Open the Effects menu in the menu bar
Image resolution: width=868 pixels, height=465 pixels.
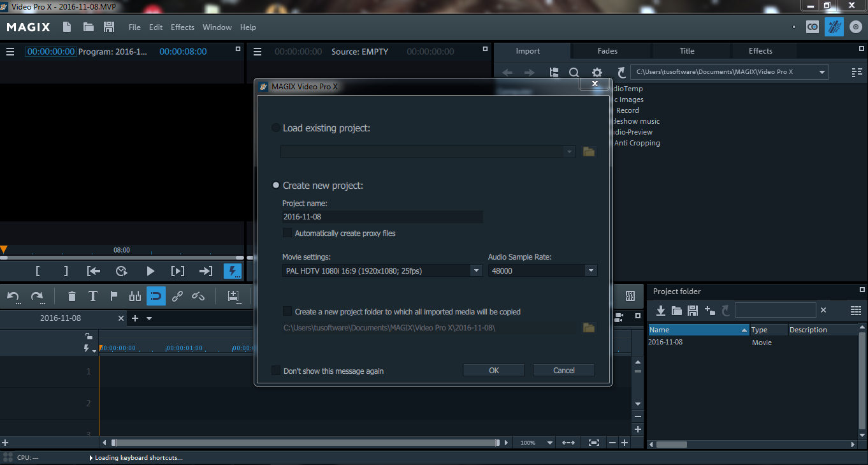tap(182, 27)
